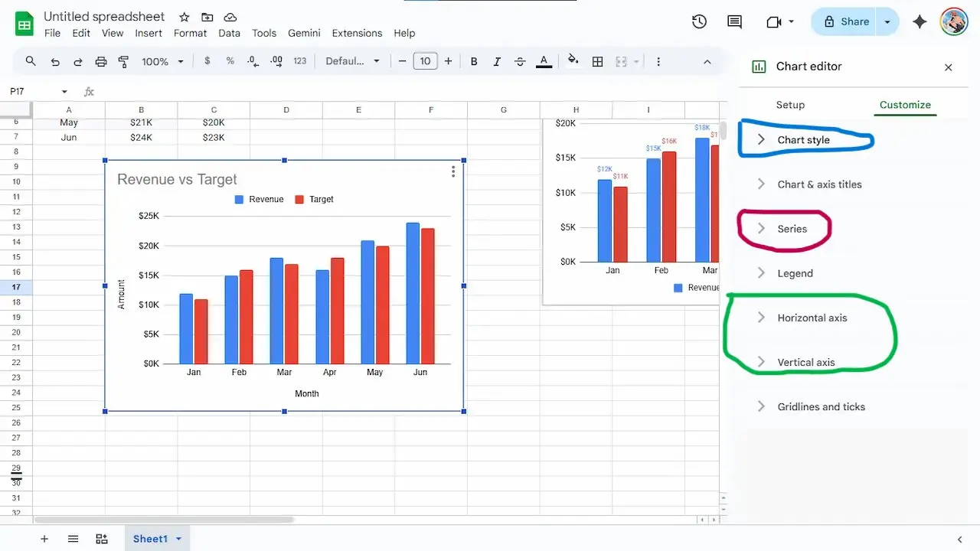Redo the last action
This screenshot has width=980, height=551.
coord(77,61)
